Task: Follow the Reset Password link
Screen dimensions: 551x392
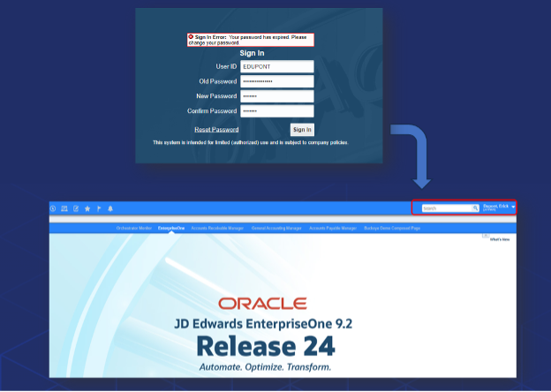Action: 216,130
